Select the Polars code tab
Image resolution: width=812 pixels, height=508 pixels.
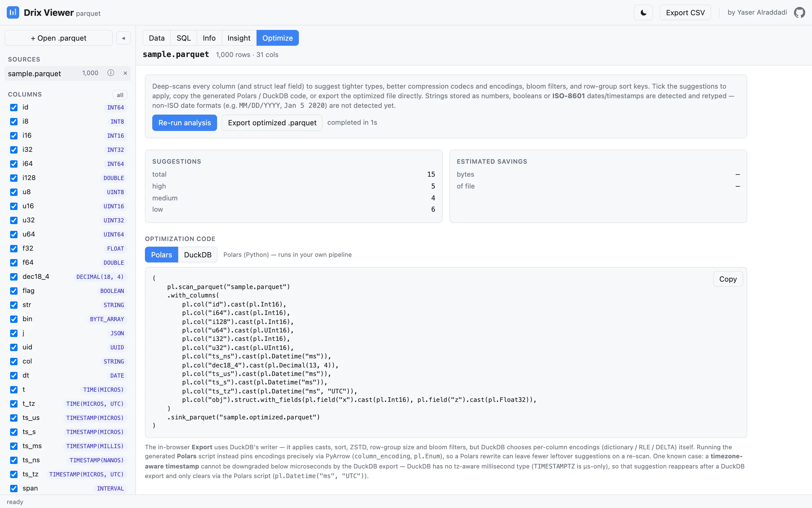point(161,255)
